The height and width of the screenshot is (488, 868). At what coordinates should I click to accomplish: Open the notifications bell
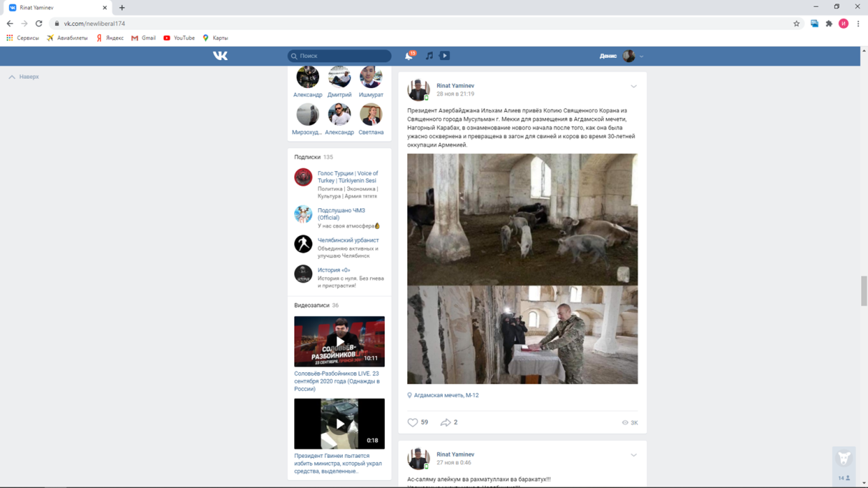(409, 56)
